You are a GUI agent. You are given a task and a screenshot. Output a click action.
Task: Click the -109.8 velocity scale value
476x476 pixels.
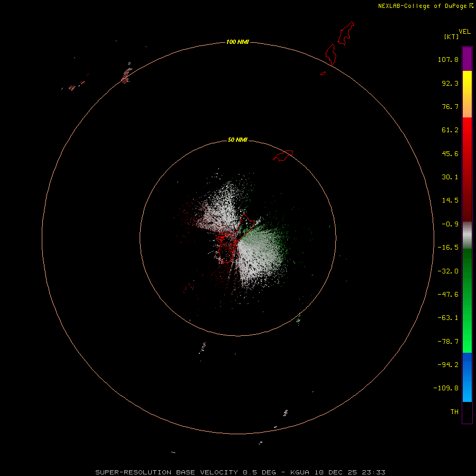point(446,388)
